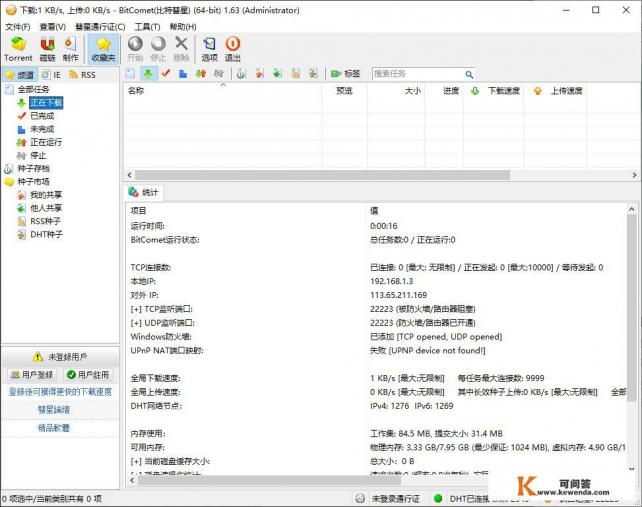Select 种子市场 in the sidebar tree
This screenshot has width=642, height=507.
pos(33,181)
